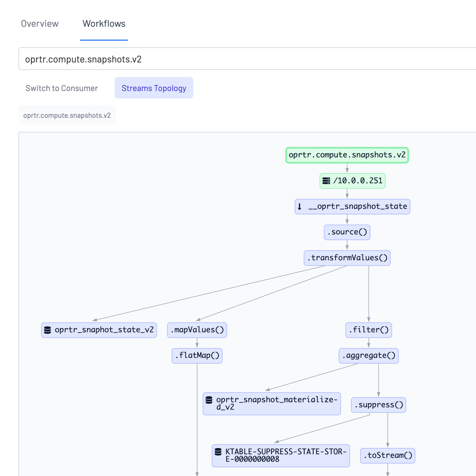The width and height of the screenshot is (476, 476).
Task: Click the database icon on KTABLE-SUPPRESS-STATE-STORE node
Action: pos(217,451)
